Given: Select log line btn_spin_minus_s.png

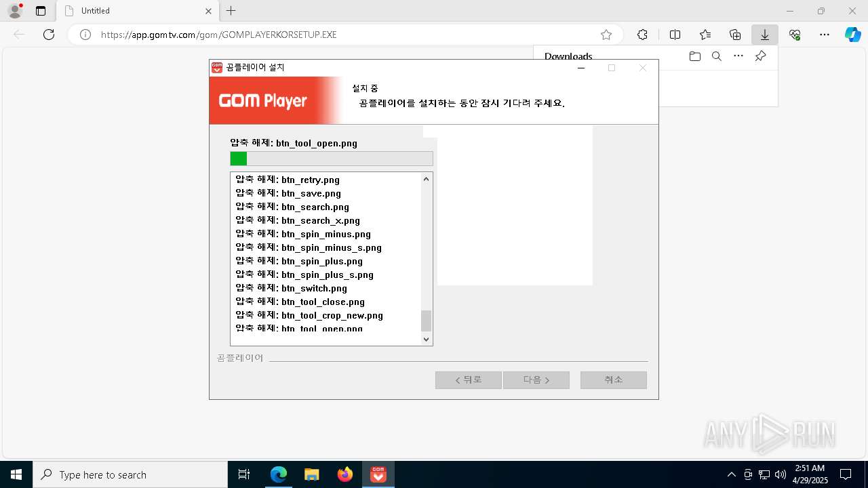Looking at the screenshot, I should 309,247.
